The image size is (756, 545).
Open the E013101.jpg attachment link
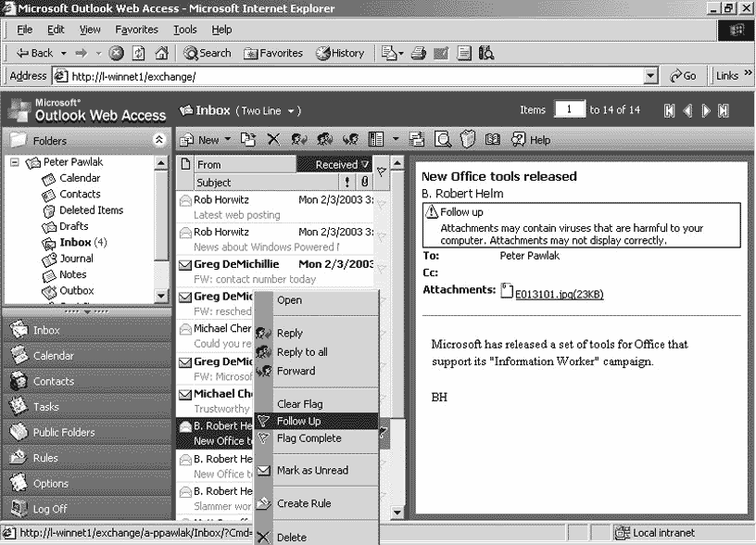tap(560, 294)
